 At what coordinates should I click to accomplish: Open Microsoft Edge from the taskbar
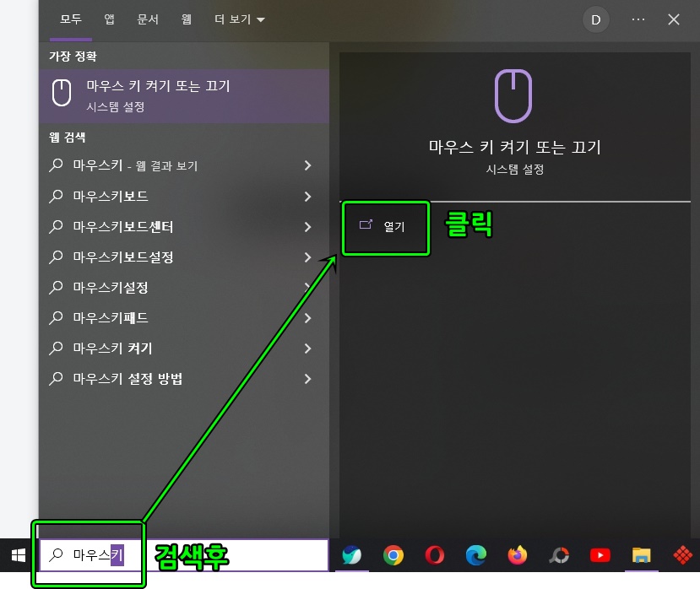pyautogui.click(x=475, y=555)
